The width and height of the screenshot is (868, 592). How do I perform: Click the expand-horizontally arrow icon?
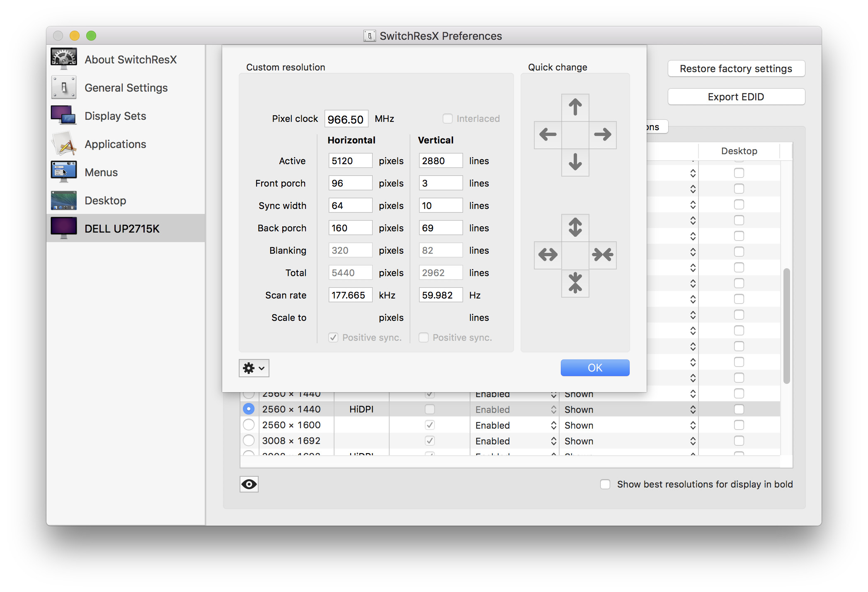(548, 255)
